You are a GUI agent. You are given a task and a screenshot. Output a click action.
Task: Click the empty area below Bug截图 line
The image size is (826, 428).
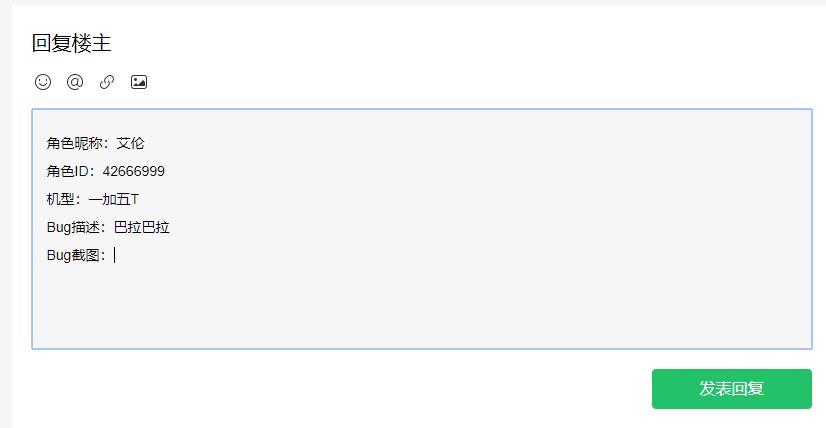click(300, 305)
